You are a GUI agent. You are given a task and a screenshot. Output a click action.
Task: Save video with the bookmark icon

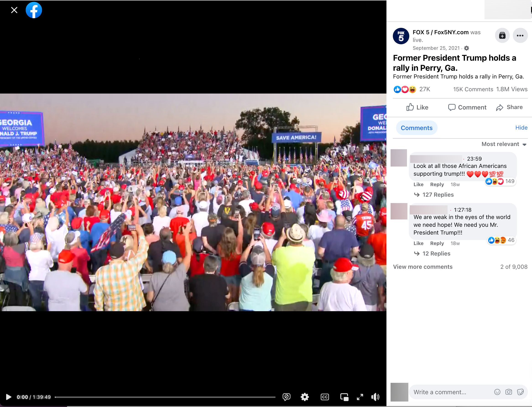tap(502, 36)
